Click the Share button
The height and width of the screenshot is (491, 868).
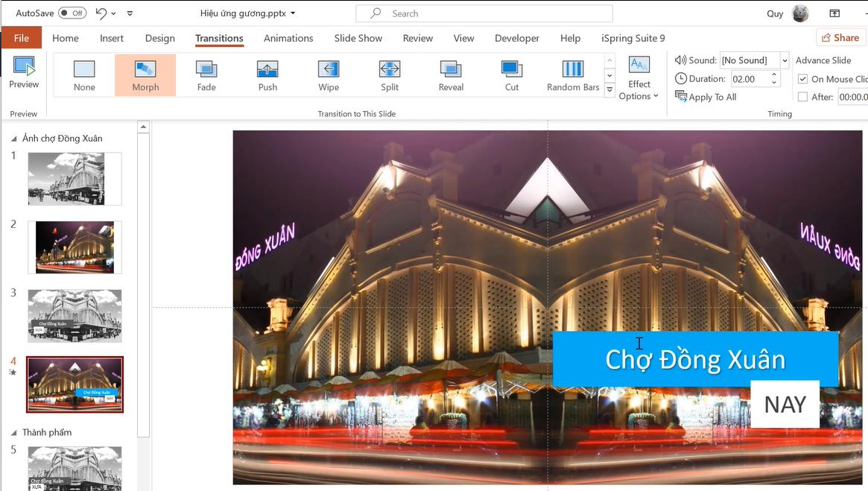(x=840, y=37)
